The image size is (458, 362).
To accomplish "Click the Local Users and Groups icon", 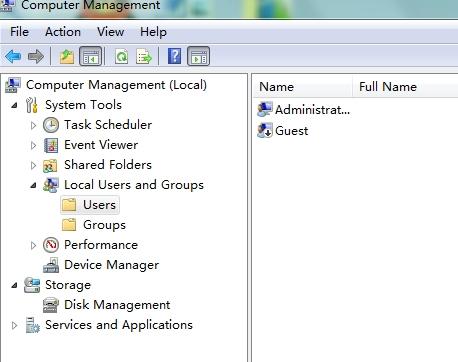I will tap(51, 185).
